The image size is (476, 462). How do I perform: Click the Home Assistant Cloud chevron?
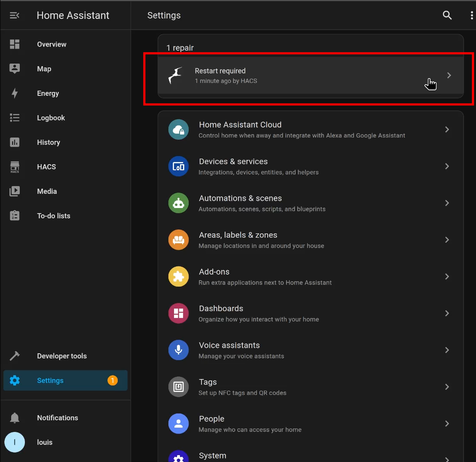tap(447, 130)
